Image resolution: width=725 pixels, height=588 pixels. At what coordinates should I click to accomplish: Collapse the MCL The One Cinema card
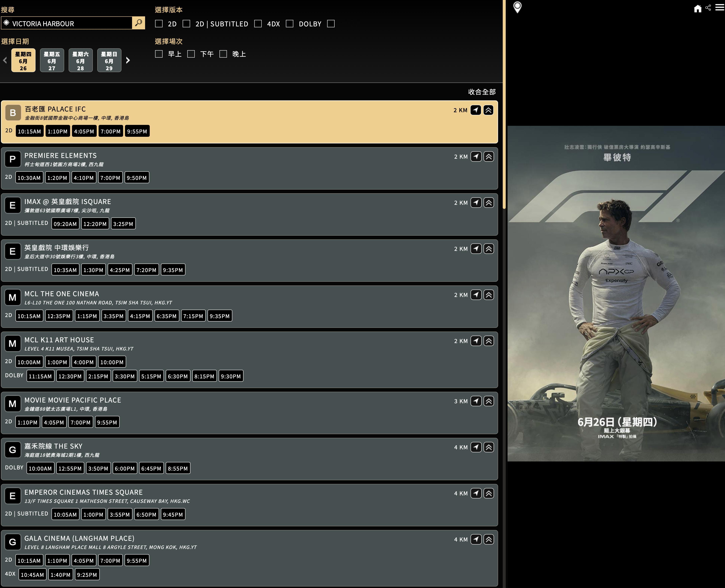click(489, 295)
